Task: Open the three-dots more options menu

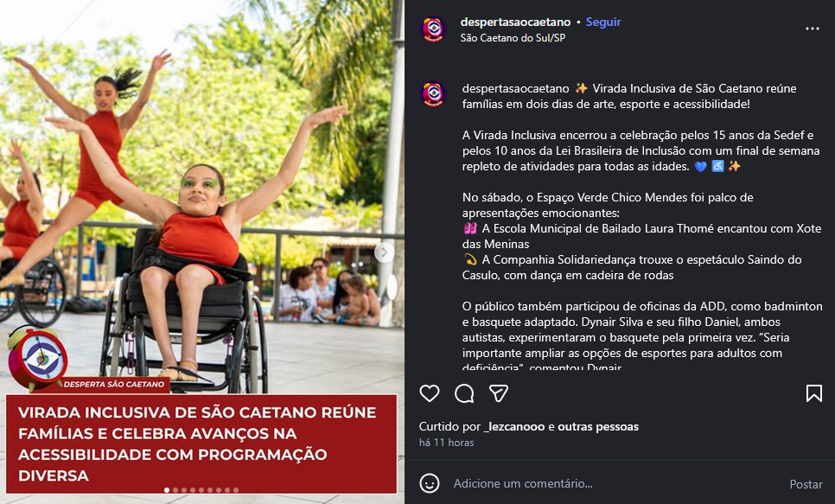Action: pyautogui.click(x=813, y=29)
